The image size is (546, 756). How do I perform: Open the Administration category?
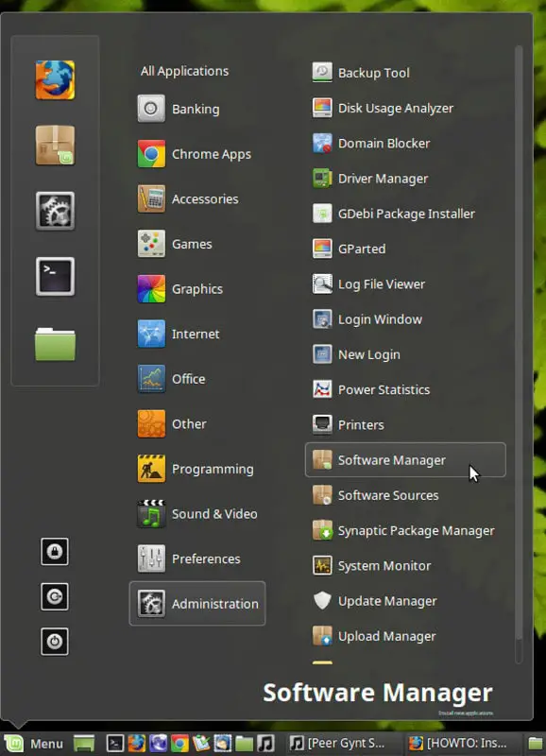coord(197,603)
